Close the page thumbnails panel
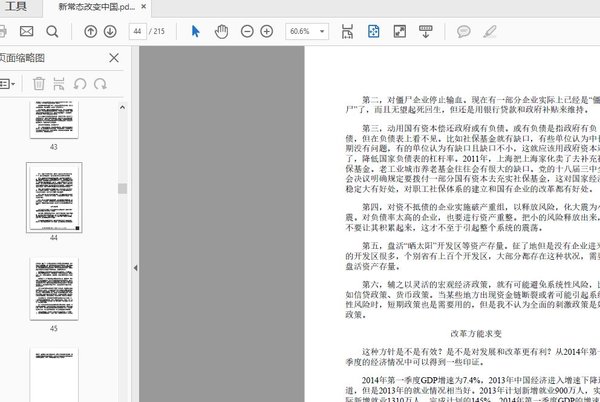The height and width of the screenshot is (402, 600). 114,58
